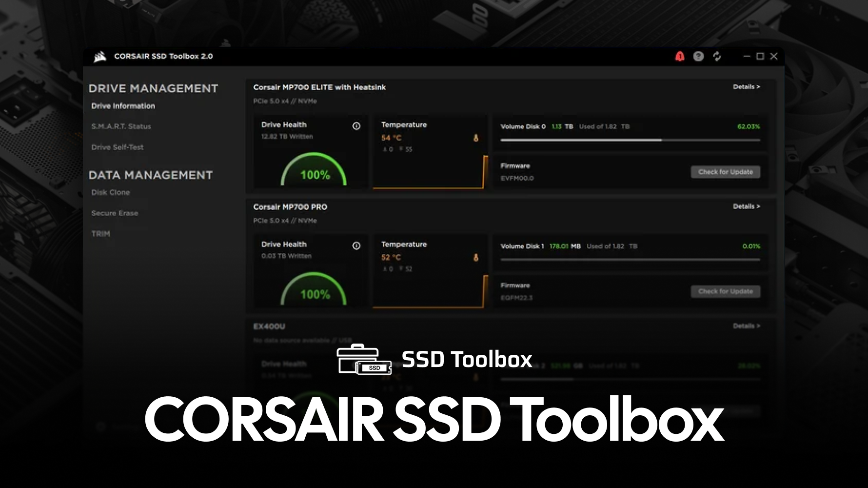This screenshot has height=488, width=868.
Task: Maximize the SSD Toolbox window
Action: [760, 57]
